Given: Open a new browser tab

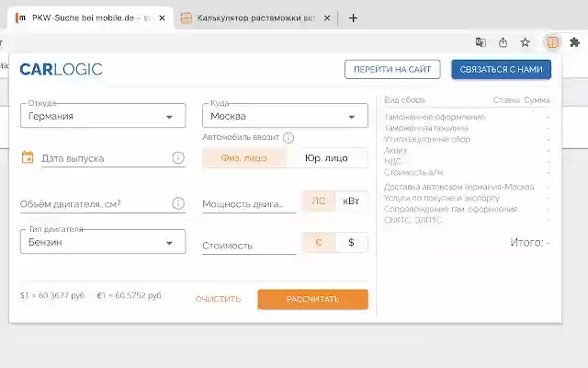Looking at the screenshot, I should [353, 18].
